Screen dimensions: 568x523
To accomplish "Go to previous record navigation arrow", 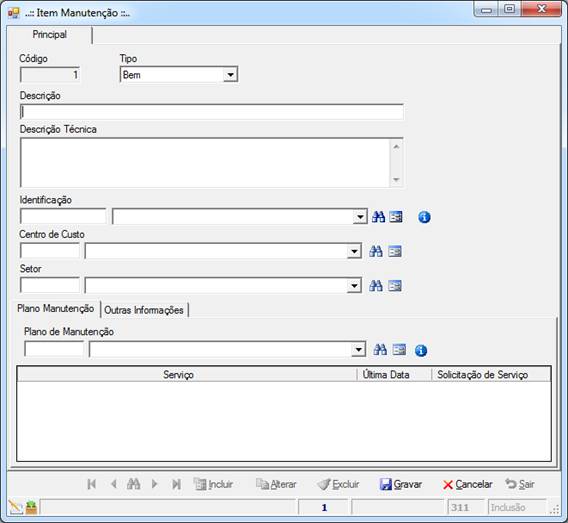I will click(114, 484).
